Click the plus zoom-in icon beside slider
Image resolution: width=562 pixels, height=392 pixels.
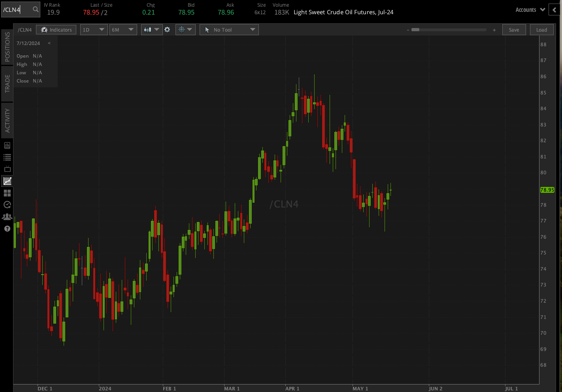494,30
